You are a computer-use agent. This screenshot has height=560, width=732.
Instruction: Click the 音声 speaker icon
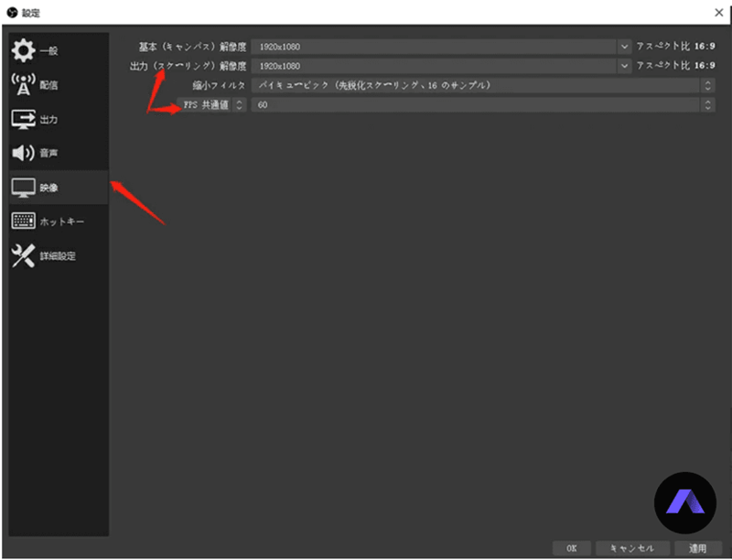24,153
